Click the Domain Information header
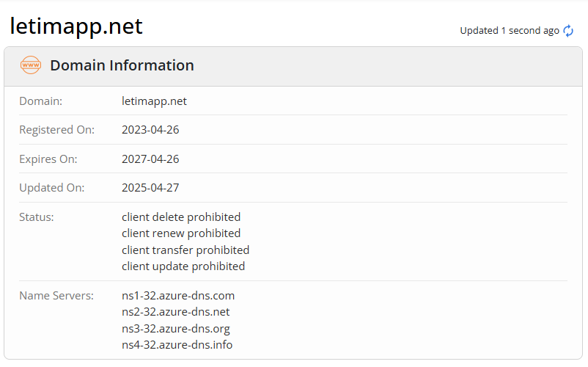588x367 pixels. 122,65
